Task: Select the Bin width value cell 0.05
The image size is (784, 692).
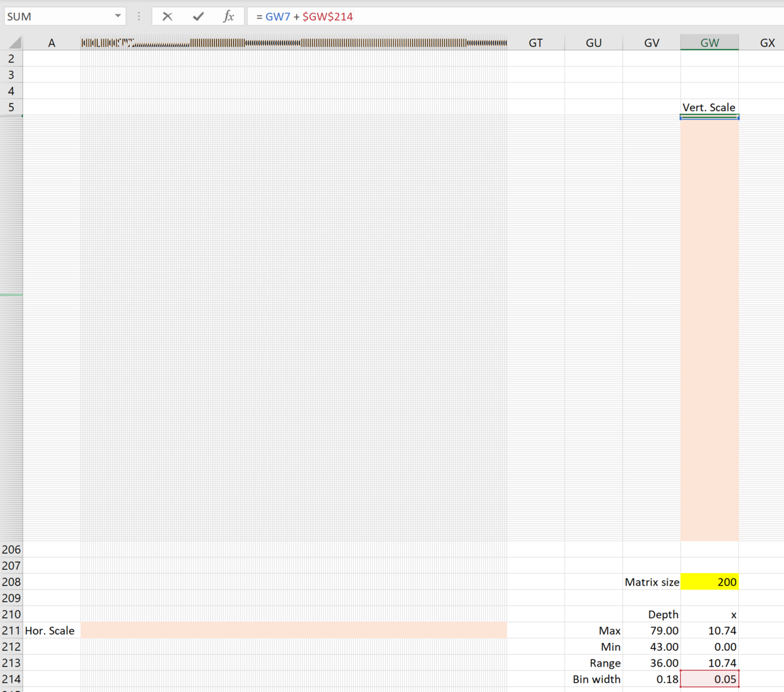Action: click(x=709, y=679)
